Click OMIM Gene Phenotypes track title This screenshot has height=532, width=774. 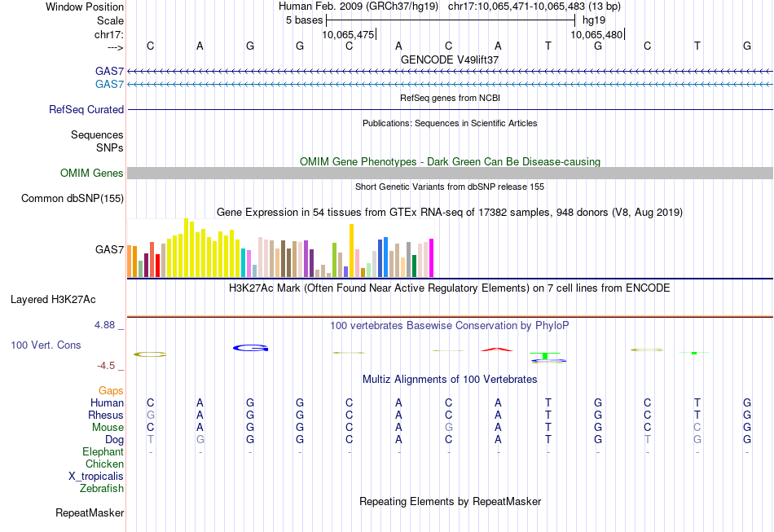[x=450, y=161]
